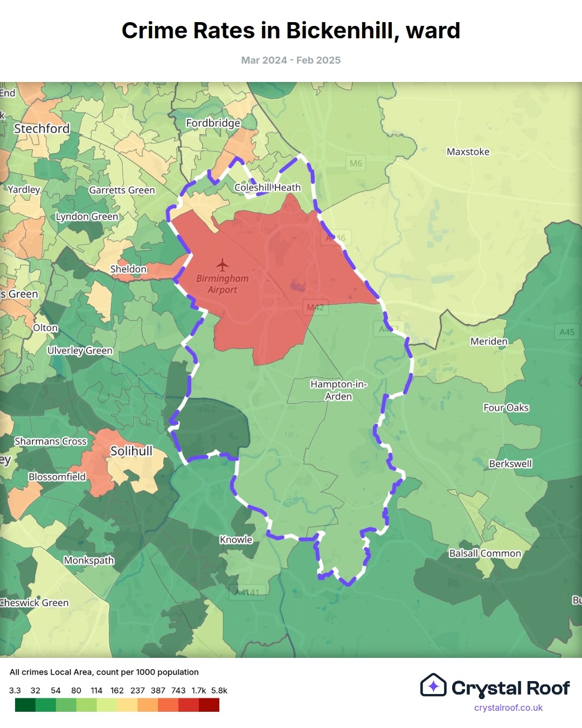Click the Knowle map label
582x728 pixels.
[236, 540]
